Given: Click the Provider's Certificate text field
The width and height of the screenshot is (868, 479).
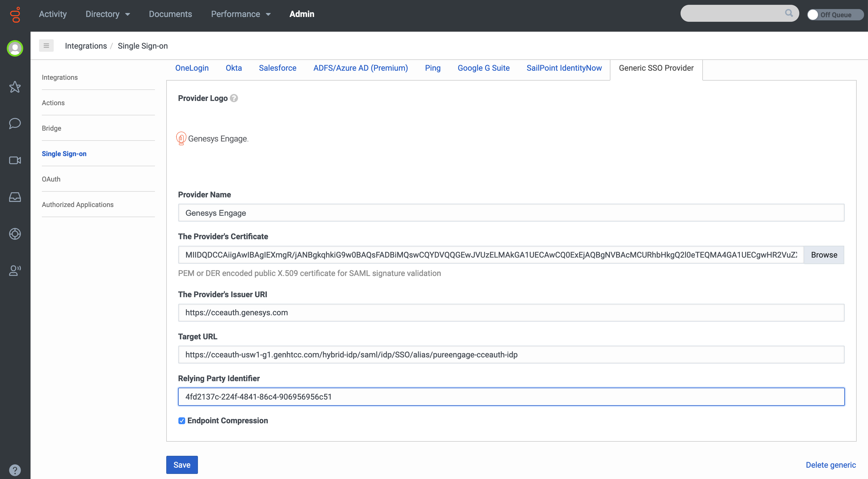Looking at the screenshot, I should (x=491, y=255).
